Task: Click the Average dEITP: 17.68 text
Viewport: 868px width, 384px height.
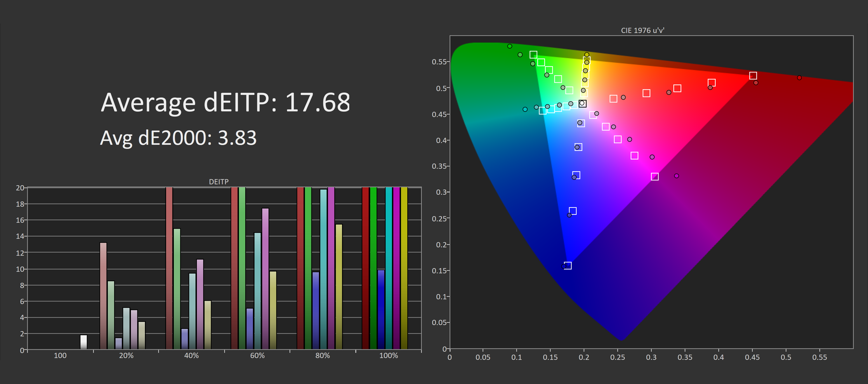Action: click(x=225, y=102)
